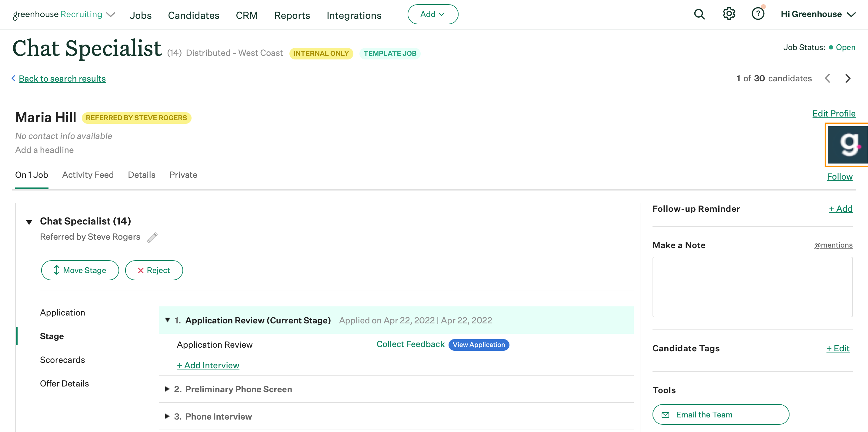This screenshot has height=432, width=868.
Task: Click View Application
Action: (479, 344)
